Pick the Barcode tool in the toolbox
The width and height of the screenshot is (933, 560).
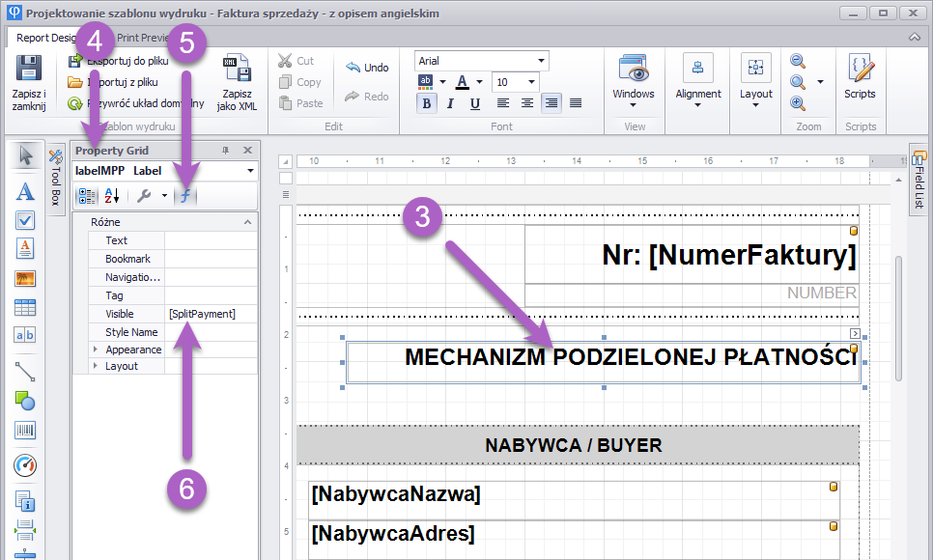pyautogui.click(x=26, y=431)
